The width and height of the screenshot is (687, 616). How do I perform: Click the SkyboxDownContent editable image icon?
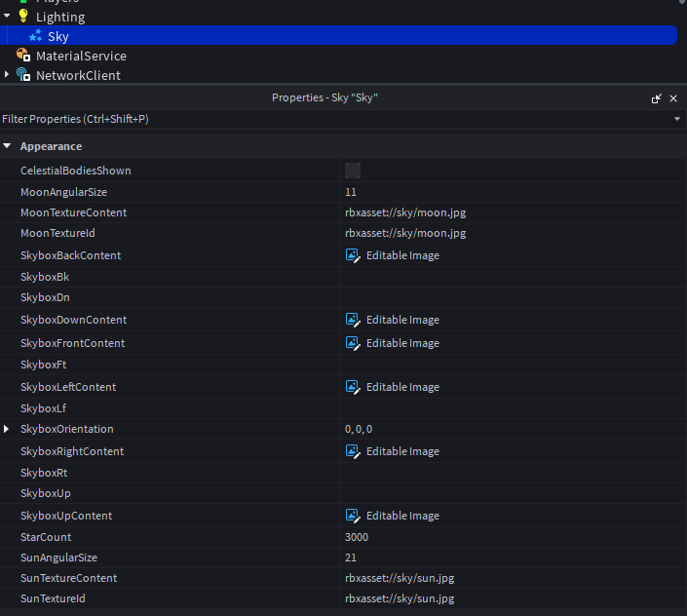[353, 320]
